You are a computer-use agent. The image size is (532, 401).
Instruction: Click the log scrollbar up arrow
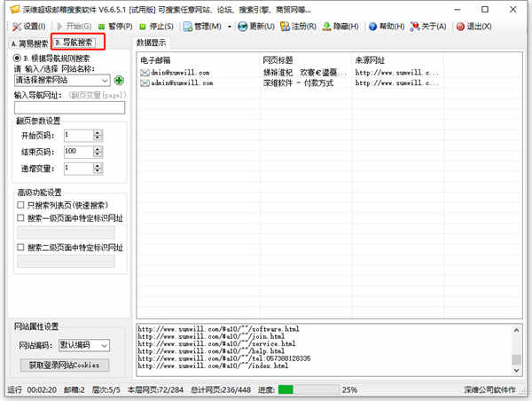coord(516,330)
